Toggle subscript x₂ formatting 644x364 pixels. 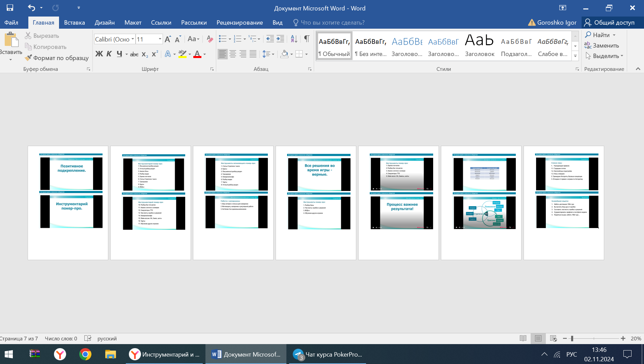[145, 54]
